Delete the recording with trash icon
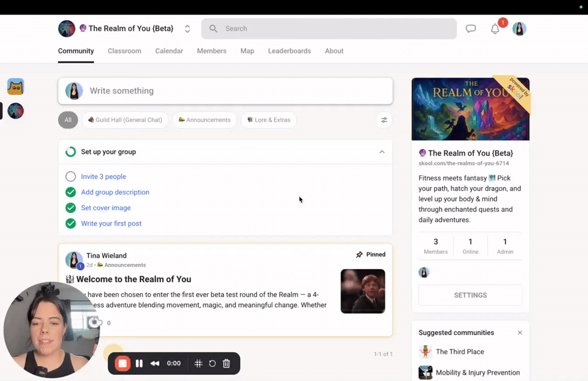 (x=226, y=363)
